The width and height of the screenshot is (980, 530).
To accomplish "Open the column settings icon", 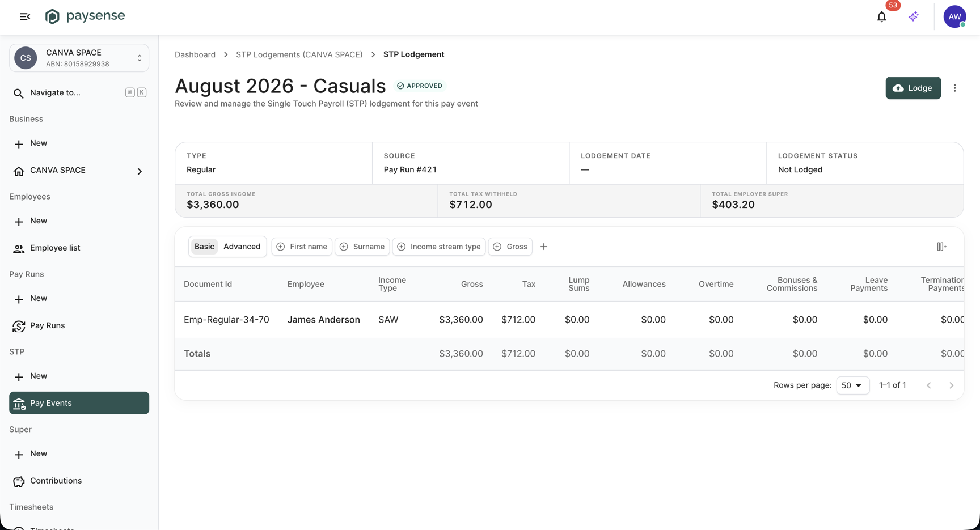I will pyautogui.click(x=941, y=247).
